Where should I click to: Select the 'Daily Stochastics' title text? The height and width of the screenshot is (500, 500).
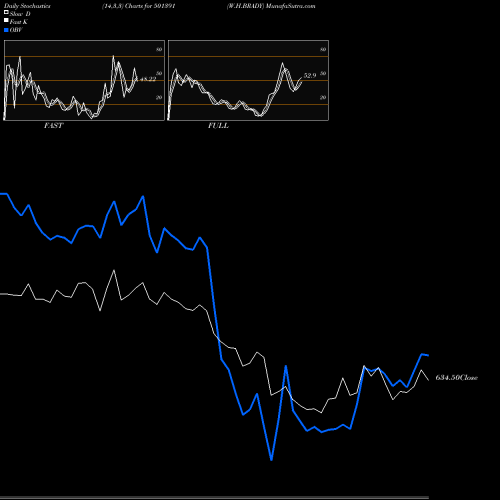point(27,6)
